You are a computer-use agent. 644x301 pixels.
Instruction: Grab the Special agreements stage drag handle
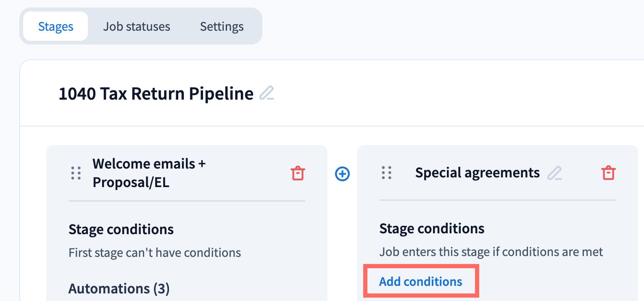tap(386, 173)
